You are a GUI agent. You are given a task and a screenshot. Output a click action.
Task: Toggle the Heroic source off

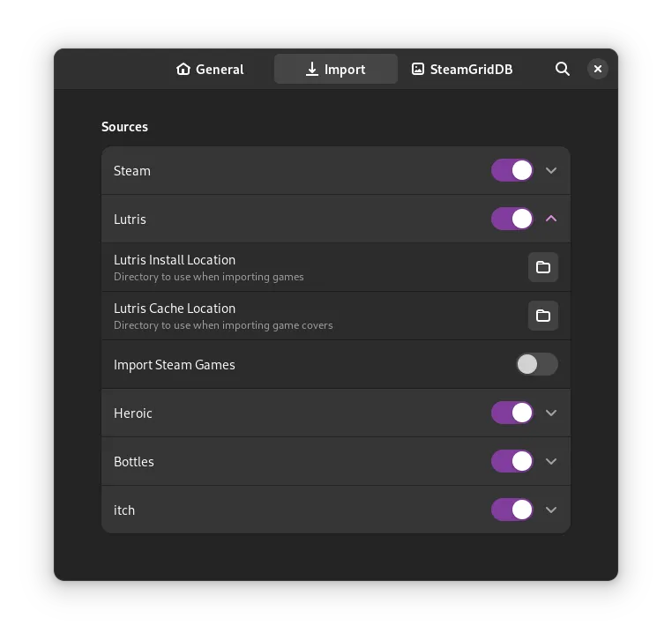coord(512,413)
